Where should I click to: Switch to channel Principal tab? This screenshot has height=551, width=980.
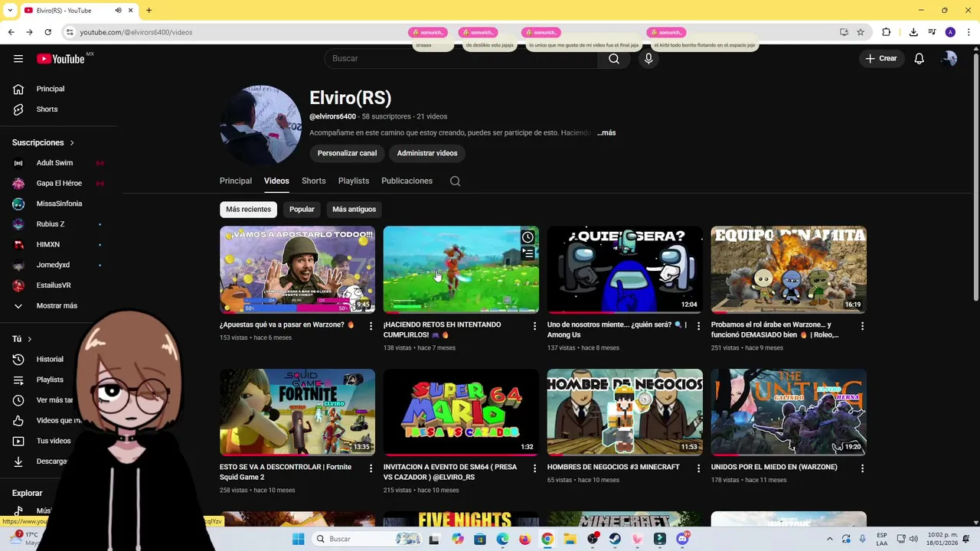coord(236,181)
